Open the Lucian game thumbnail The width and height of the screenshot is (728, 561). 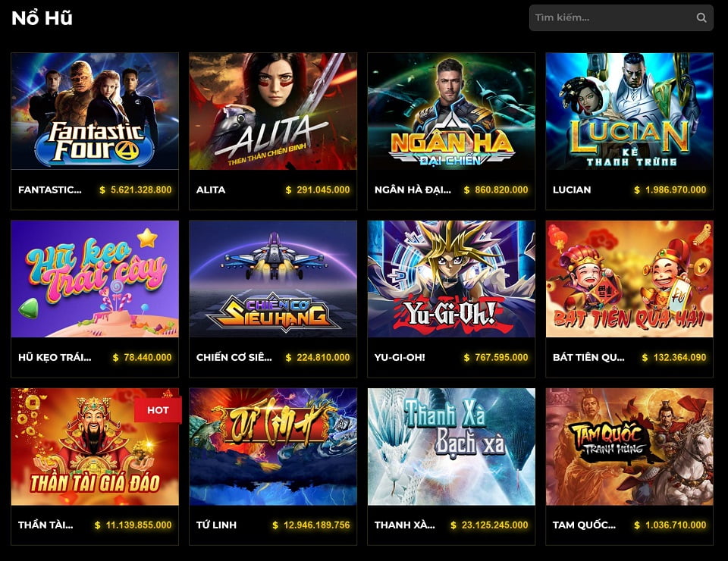coord(629,111)
